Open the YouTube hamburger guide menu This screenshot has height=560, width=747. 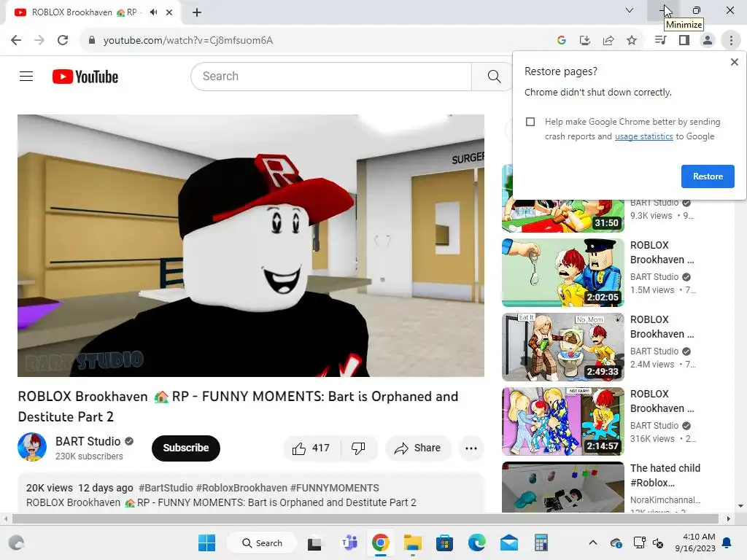26,76
